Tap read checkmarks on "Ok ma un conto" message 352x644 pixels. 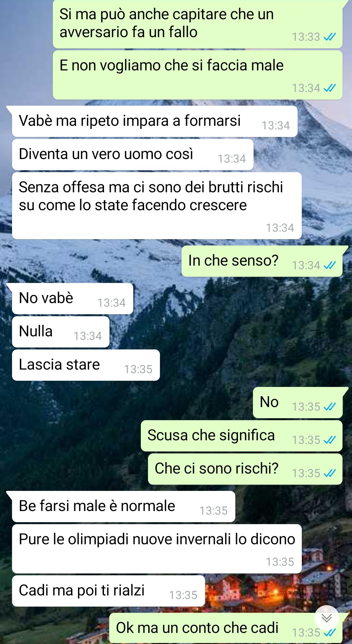(x=330, y=633)
